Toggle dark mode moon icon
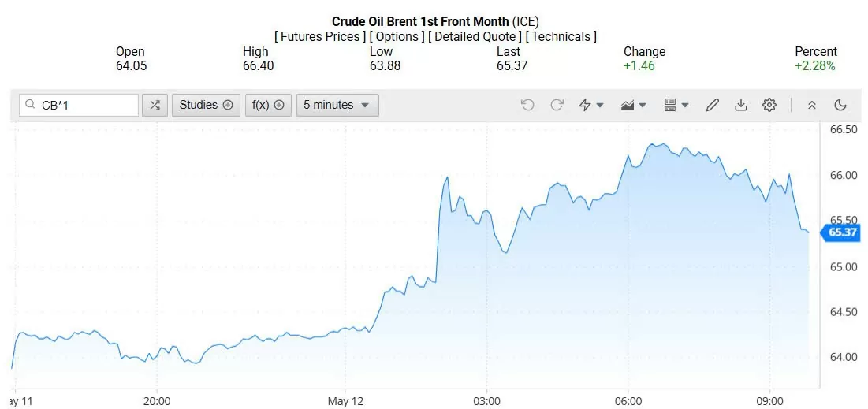This screenshot has width=868, height=409. 840,105
